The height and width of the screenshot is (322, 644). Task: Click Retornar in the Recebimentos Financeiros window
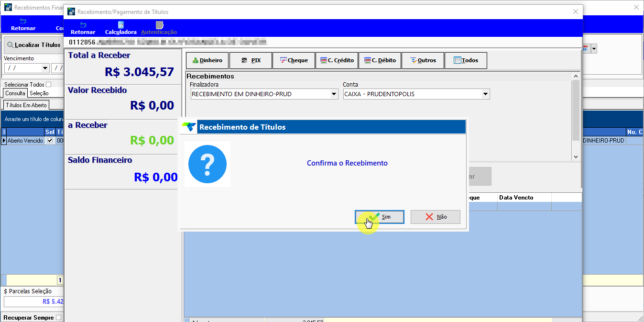coord(23,25)
